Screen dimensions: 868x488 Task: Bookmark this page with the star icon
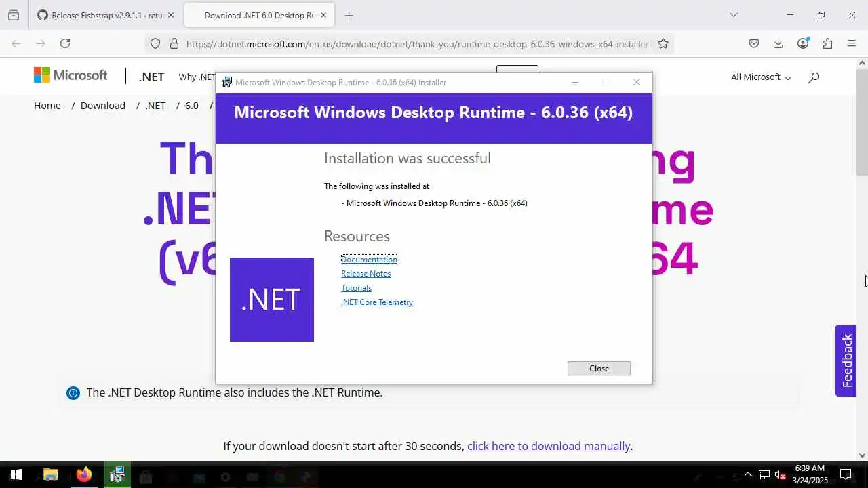coord(663,43)
